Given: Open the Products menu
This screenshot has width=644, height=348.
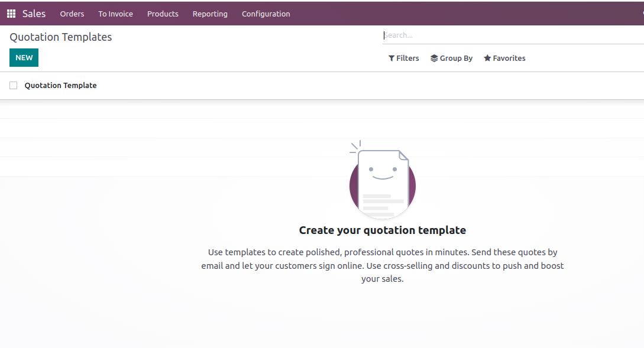Looking at the screenshot, I should (x=163, y=14).
